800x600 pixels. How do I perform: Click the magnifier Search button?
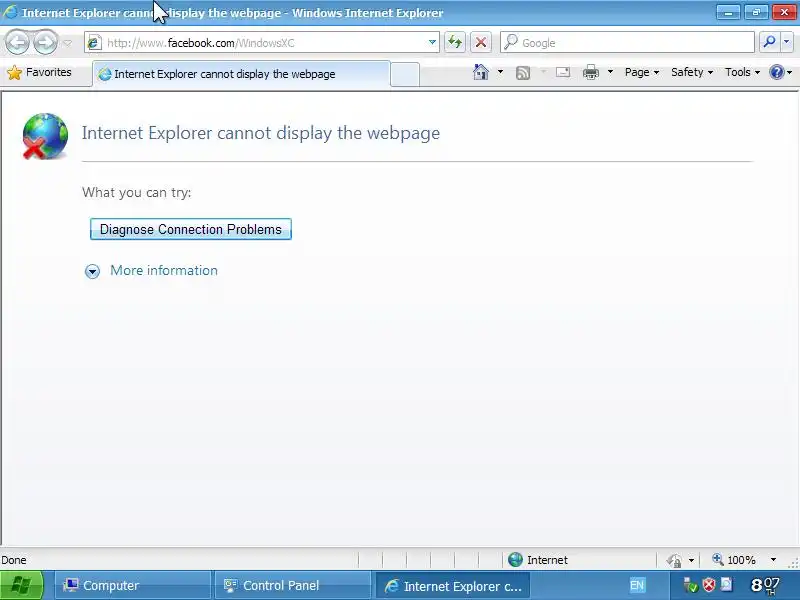coord(769,42)
